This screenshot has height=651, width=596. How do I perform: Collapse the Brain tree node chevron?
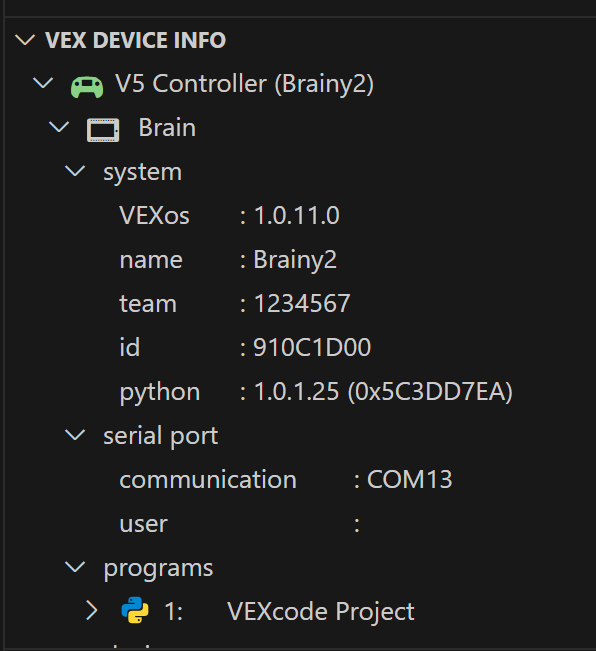(59, 127)
